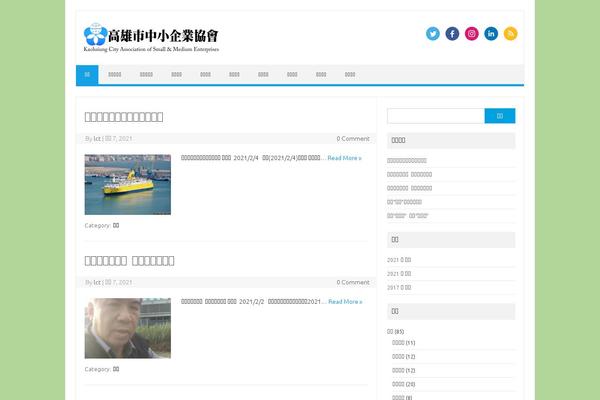Open the portrait post's title heading
The height and width of the screenshot is (400, 600).
129,261
